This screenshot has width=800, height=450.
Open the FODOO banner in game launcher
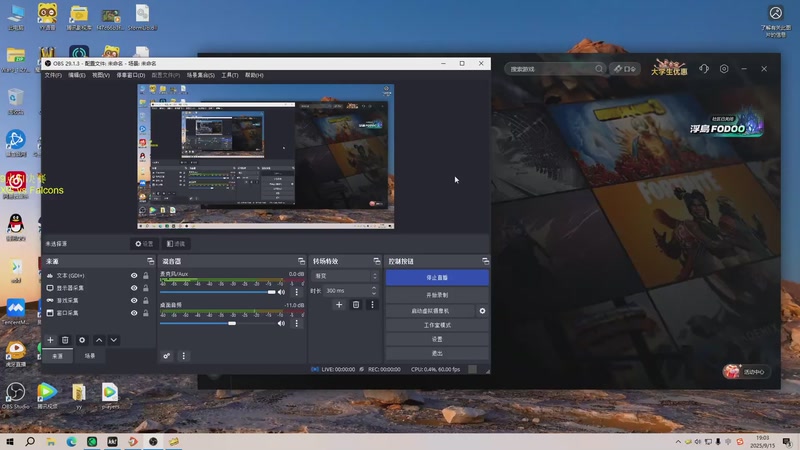coord(726,126)
